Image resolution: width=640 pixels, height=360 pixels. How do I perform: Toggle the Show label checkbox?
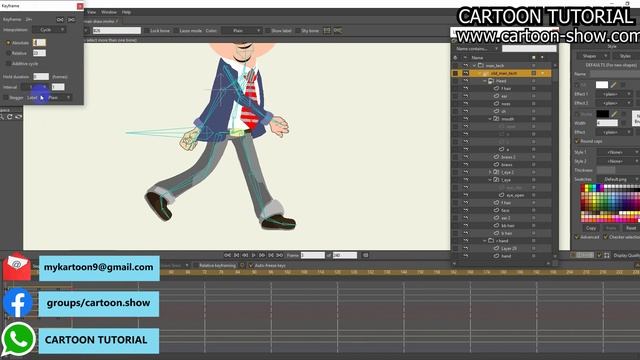click(268, 31)
